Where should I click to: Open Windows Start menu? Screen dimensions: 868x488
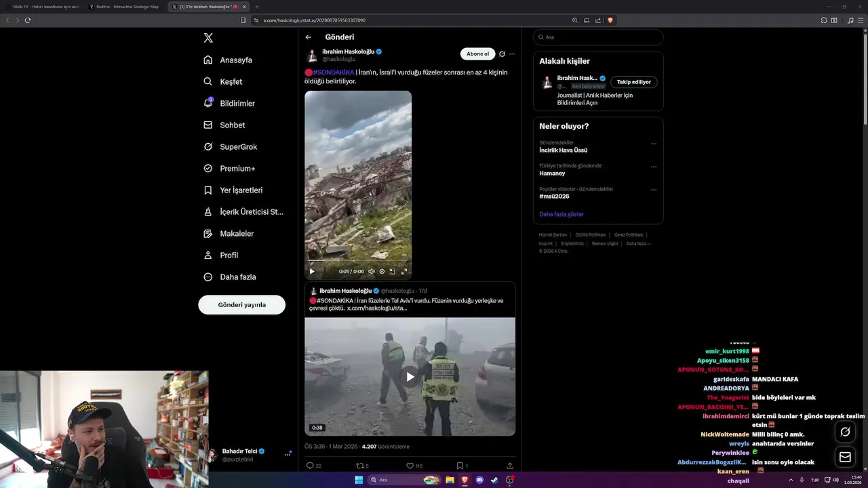point(359,480)
